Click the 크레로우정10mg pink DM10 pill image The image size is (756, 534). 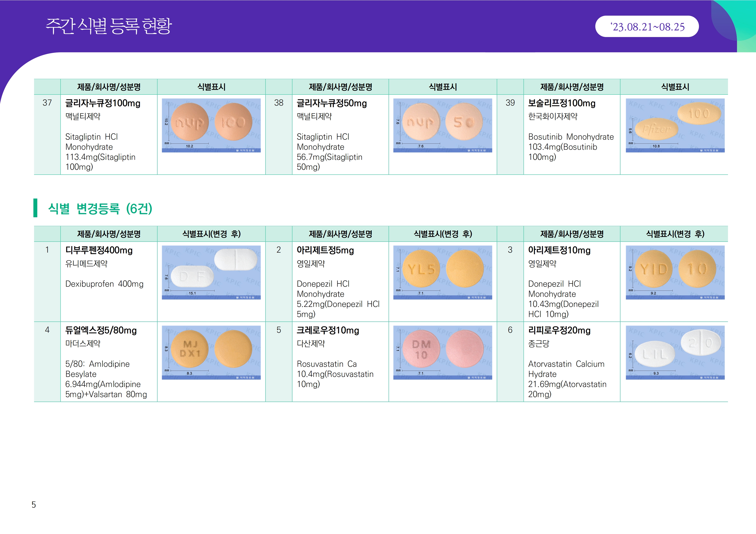click(x=442, y=352)
